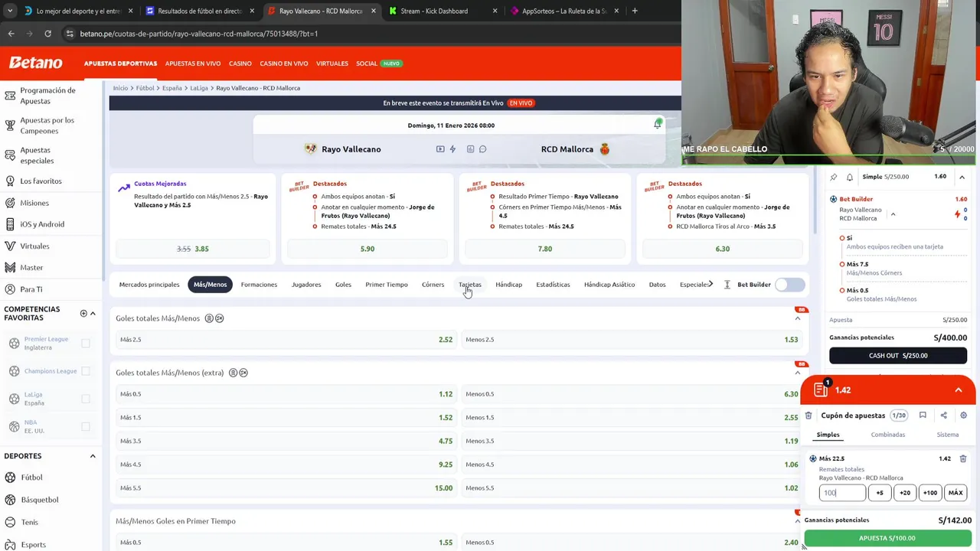Check LaLiga España favorite checkbox
Viewport: 980px width, 551px height.
pos(86,399)
